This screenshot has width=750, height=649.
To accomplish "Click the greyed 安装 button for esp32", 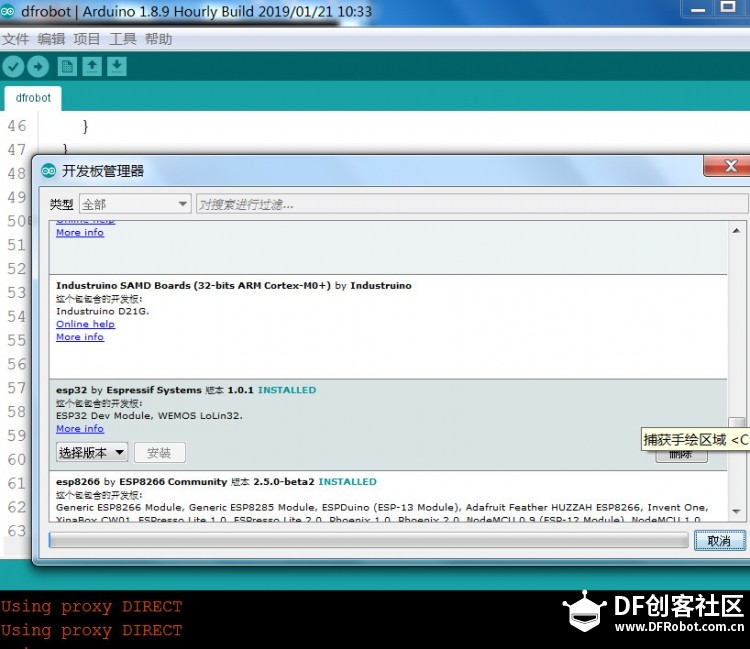I will click(x=160, y=452).
